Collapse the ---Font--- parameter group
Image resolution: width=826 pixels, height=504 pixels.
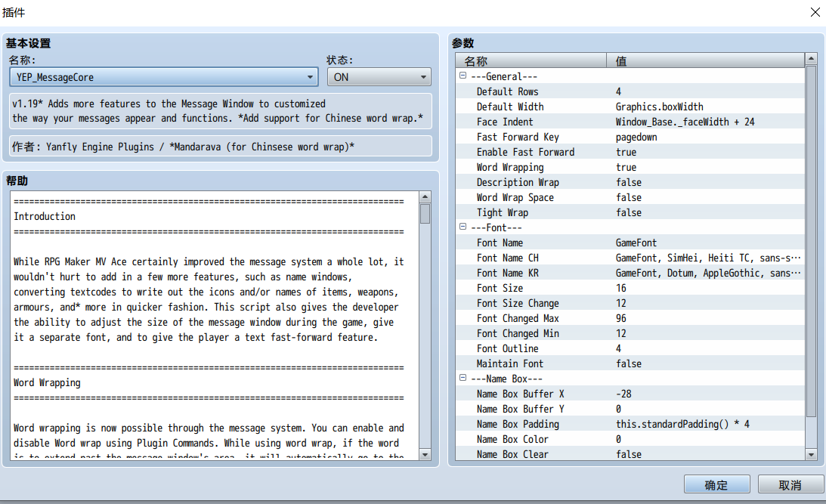click(x=462, y=227)
